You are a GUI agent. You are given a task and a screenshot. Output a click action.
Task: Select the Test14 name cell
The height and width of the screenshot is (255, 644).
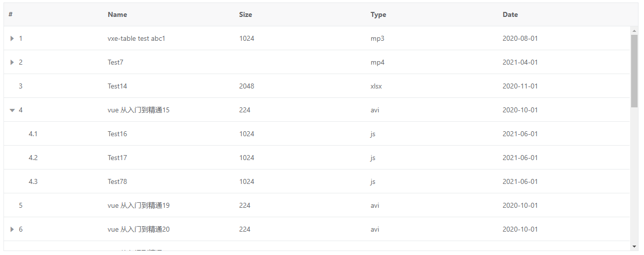[117, 86]
